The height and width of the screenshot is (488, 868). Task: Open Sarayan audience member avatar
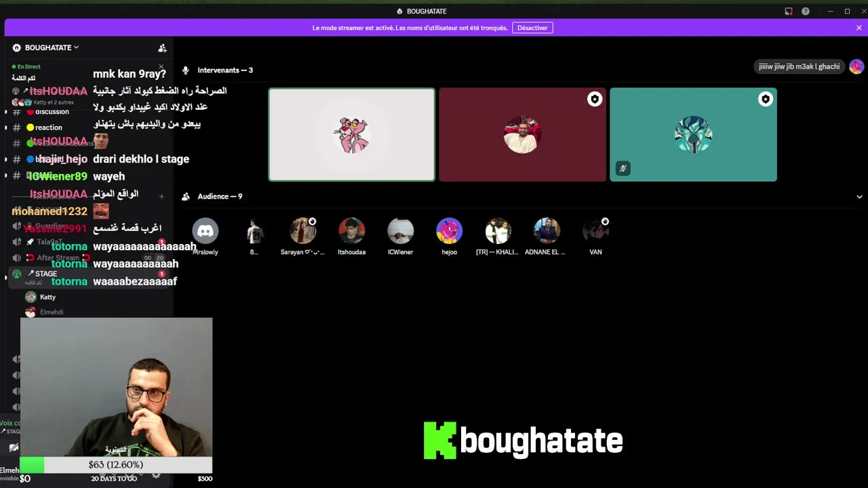click(303, 231)
